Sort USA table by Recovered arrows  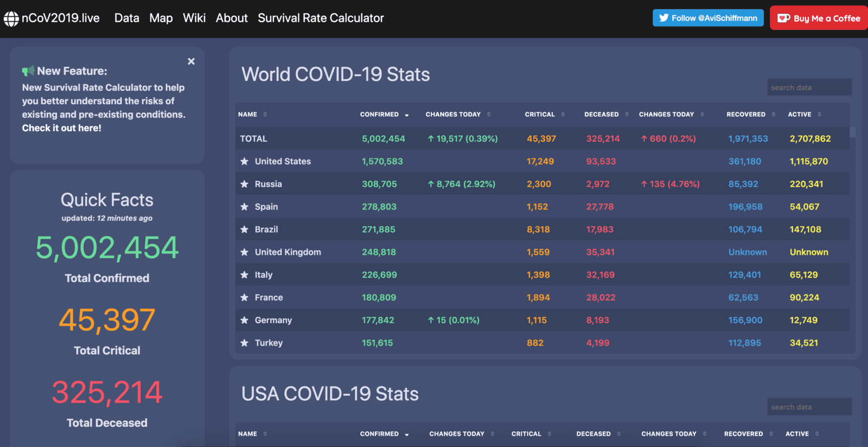pyautogui.click(x=771, y=434)
